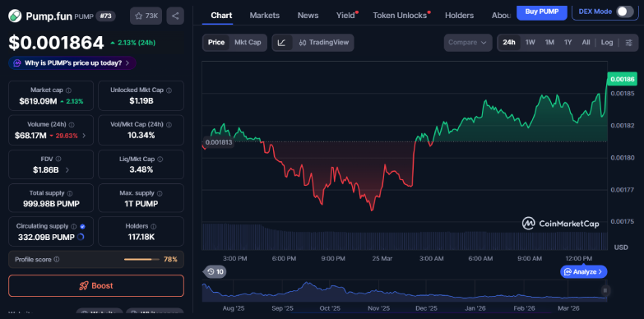Screen dimensions: 644x319
Task: Click Volume (24h) info icon
Action: (72, 125)
